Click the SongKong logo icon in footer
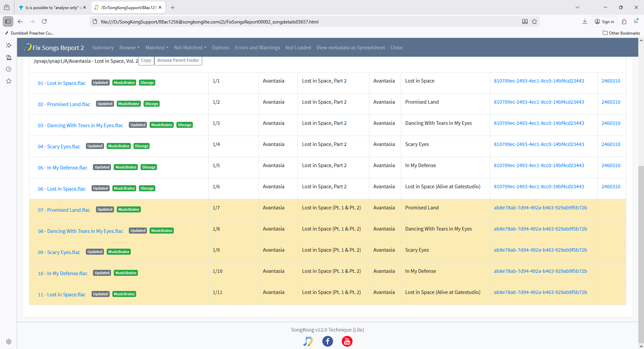This screenshot has height=349, width=644. point(308,341)
